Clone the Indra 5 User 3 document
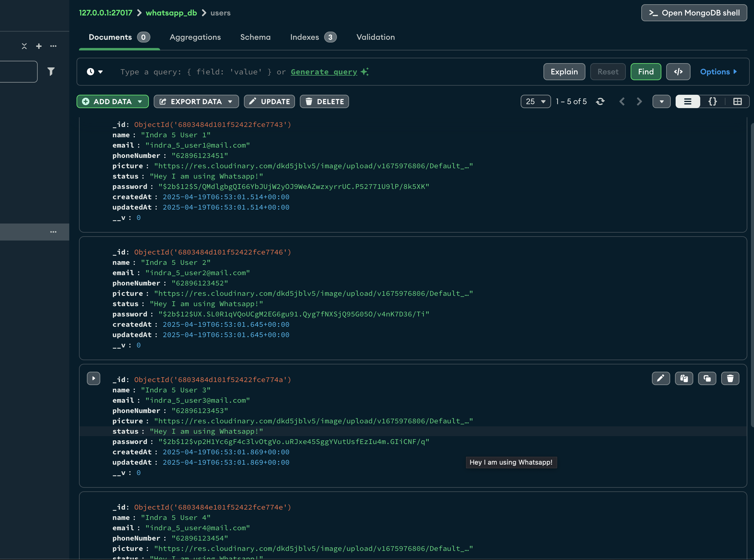The width and height of the screenshot is (754, 560). coord(707,378)
